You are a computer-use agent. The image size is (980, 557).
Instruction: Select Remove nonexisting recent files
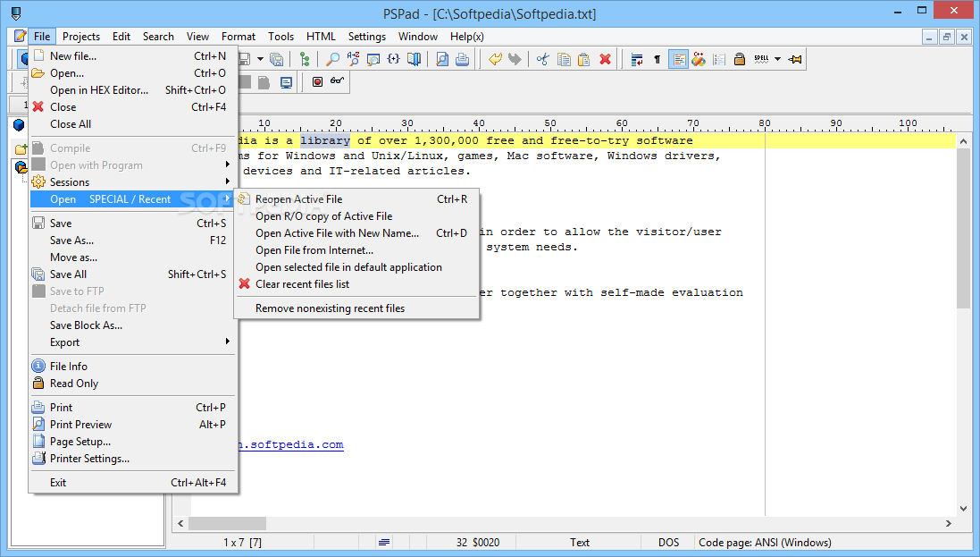[356, 308]
